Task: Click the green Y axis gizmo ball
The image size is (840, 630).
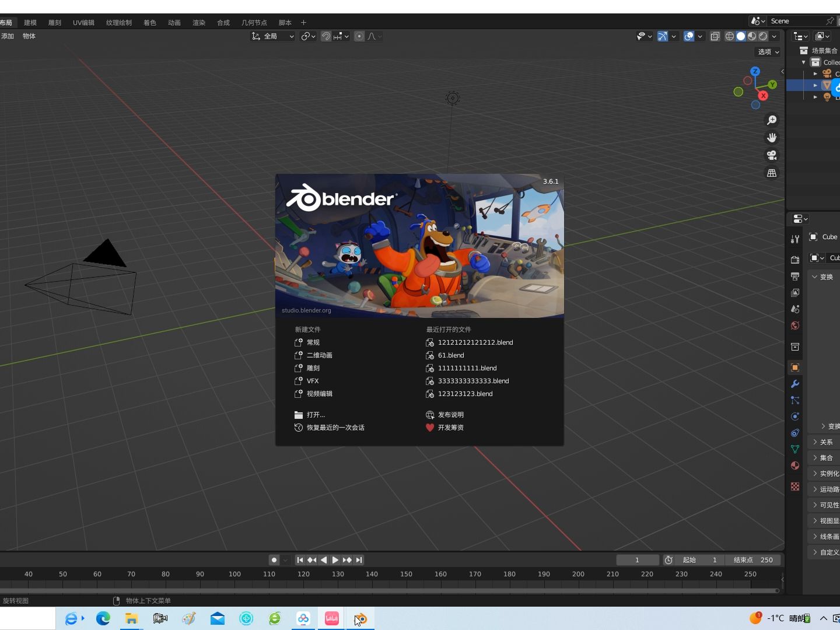Action: point(772,85)
